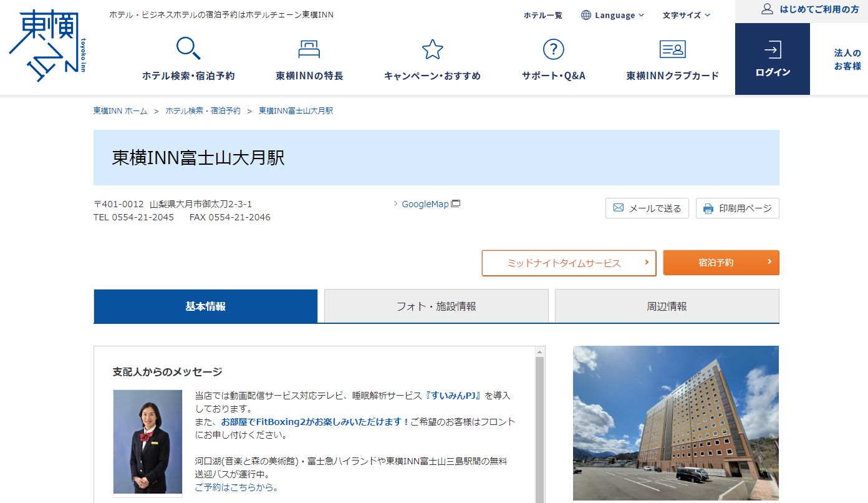Click the login arrow icon
The height and width of the screenshot is (503, 868).
(x=772, y=50)
